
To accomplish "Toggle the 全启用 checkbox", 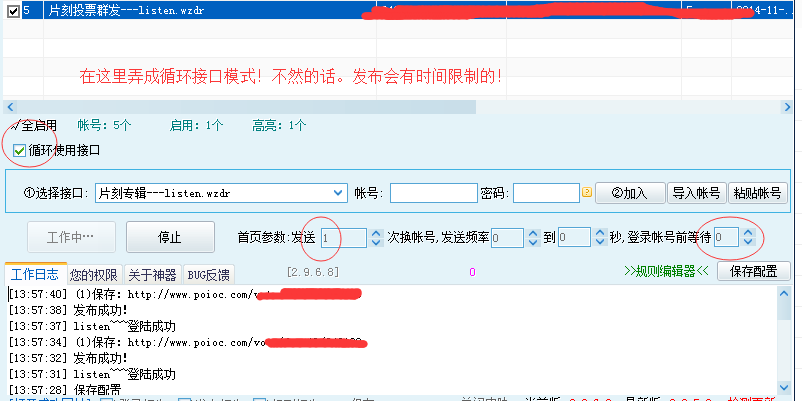I will coord(14,126).
